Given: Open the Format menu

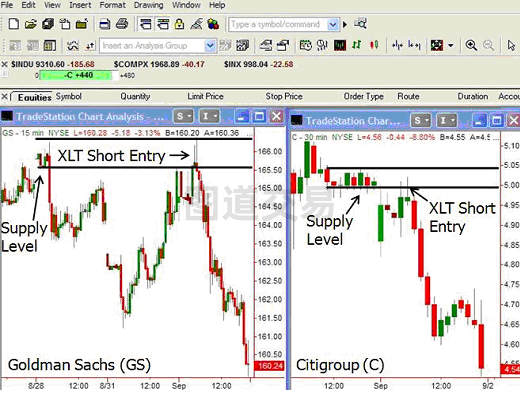Looking at the screenshot, I should (112, 5).
